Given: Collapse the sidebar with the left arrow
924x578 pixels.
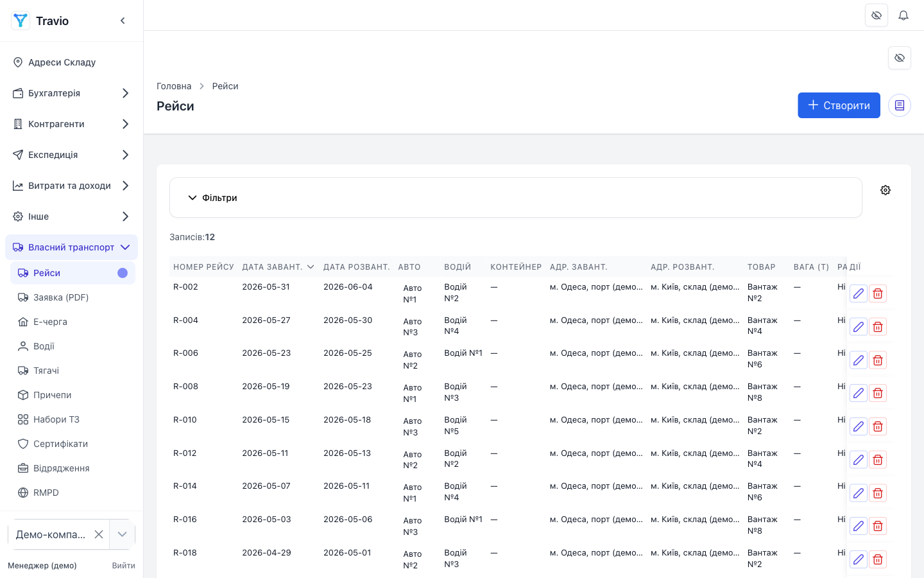Looking at the screenshot, I should coord(123,21).
